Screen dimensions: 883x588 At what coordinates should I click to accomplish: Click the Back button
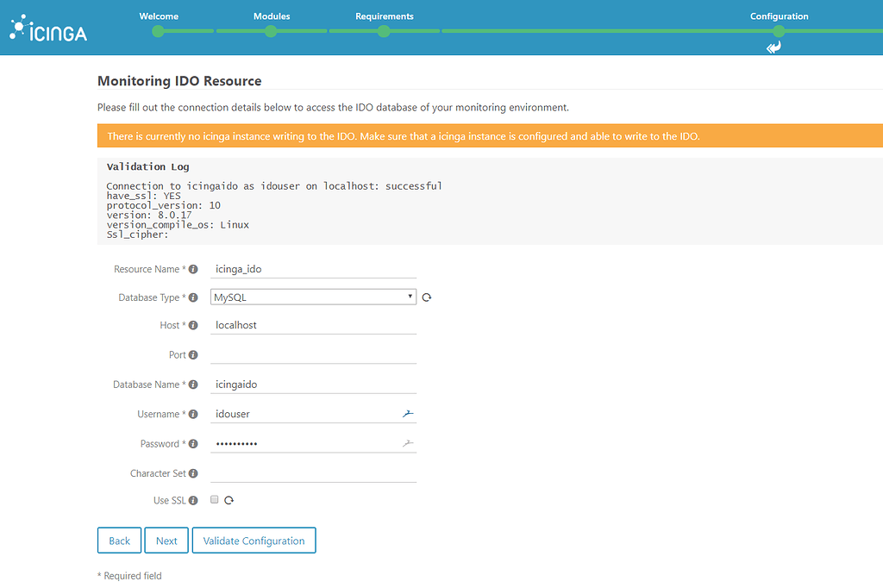point(119,540)
